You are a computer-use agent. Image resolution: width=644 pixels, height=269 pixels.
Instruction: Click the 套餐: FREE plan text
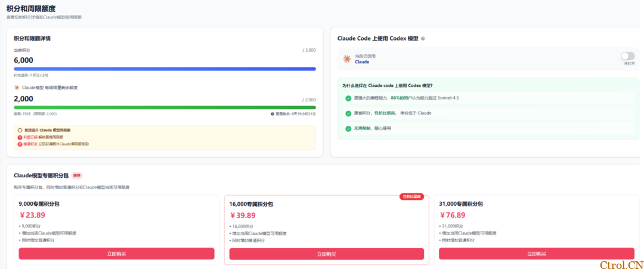[x=35, y=114]
